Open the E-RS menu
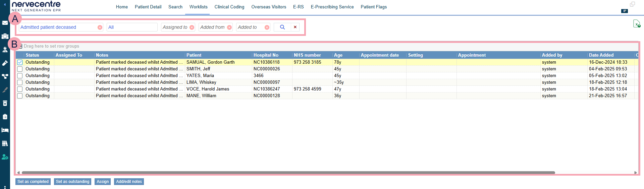This screenshot has width=644, height=189. coord(298,7)
